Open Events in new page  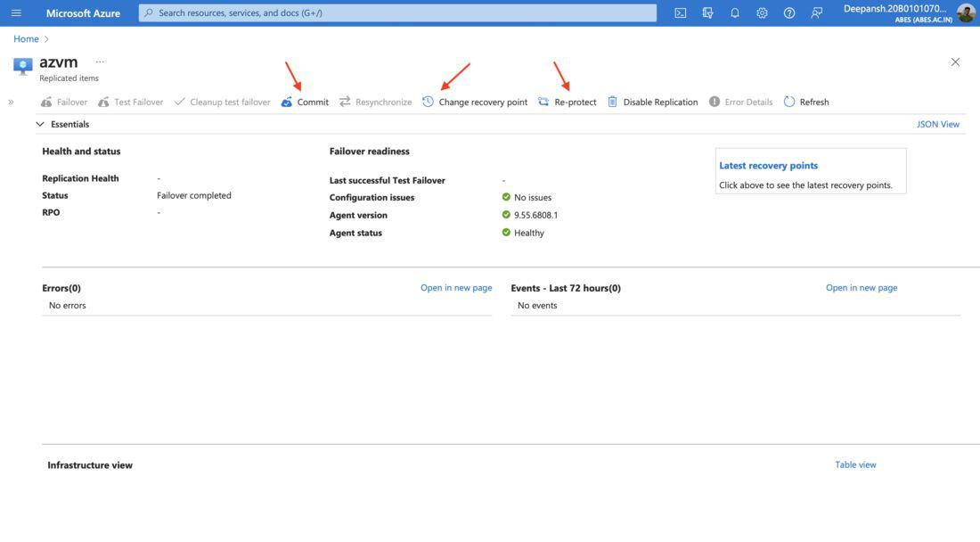tap(862, 288)
